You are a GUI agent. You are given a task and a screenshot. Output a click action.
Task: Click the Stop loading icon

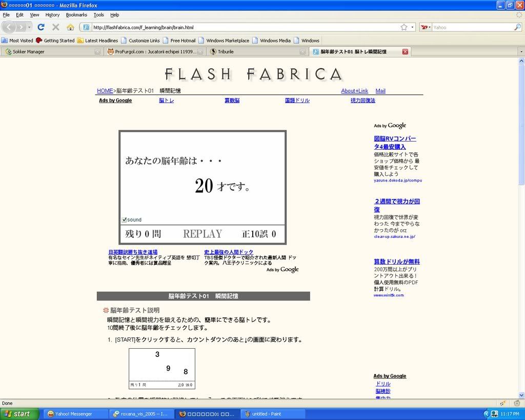point(55,27)
